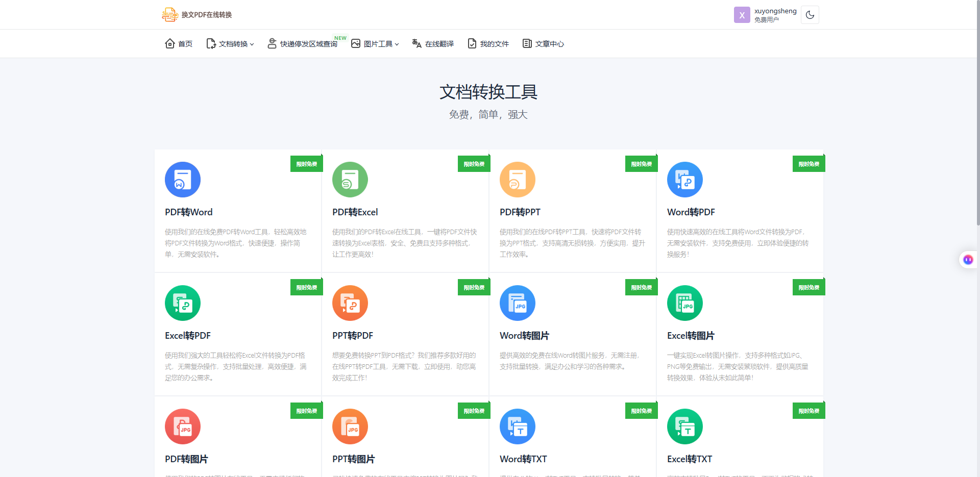The width and height of the screenshot is (980, 477).
Task: Open 我的文件 menu item
Action: click(x=495, y=44)
